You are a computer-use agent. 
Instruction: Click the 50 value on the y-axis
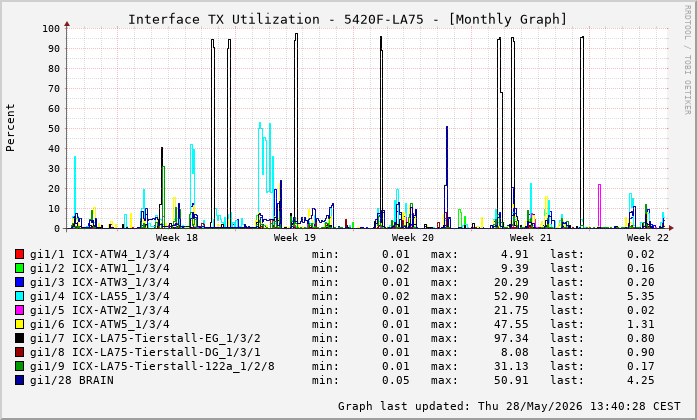54,128
